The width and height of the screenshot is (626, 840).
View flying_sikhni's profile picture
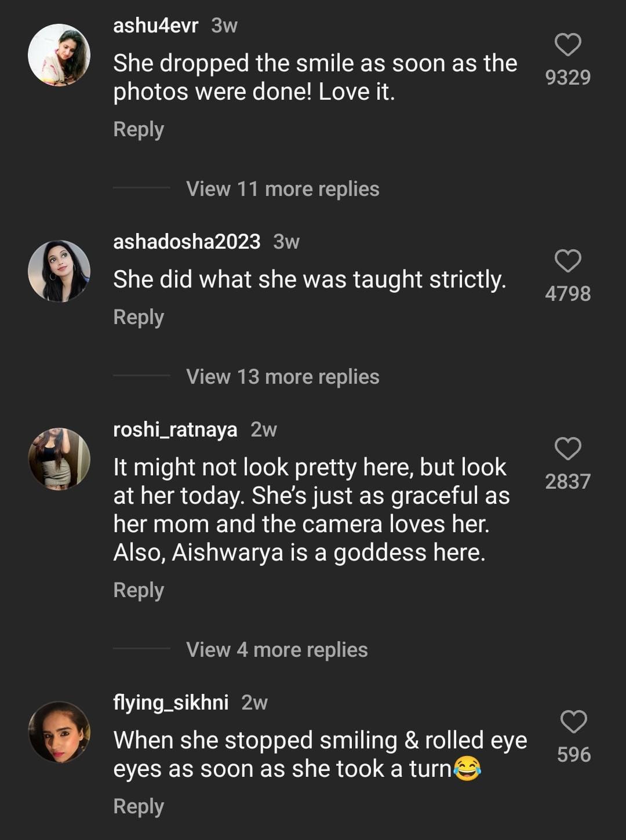pyautogui.click(x=59, y=732)
